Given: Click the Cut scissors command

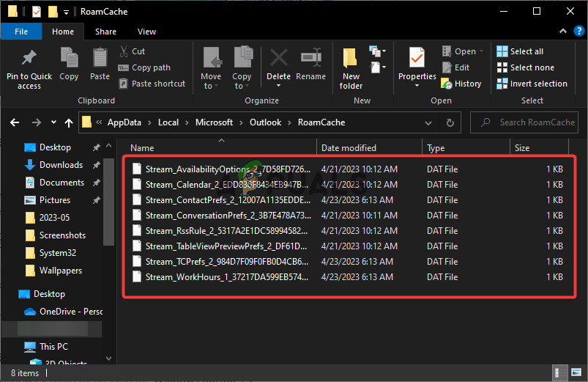Looking at the screenshot, I should coord(132,51).
